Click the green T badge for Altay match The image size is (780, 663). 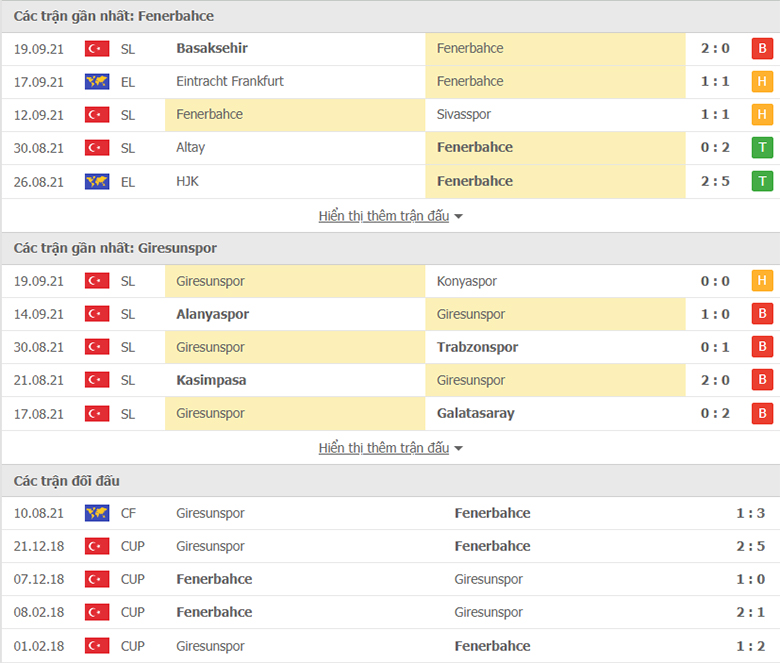762,148
